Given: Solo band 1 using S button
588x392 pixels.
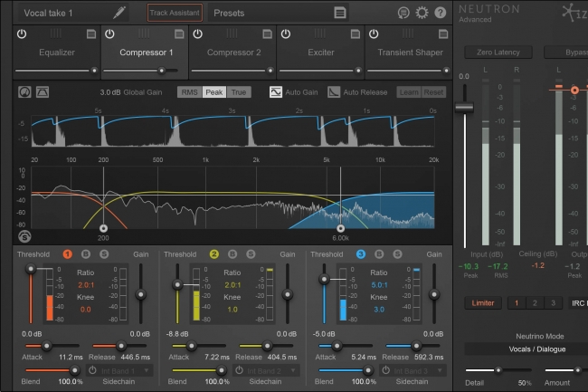Looking at the screenshot, I should [x=104, y=254].
